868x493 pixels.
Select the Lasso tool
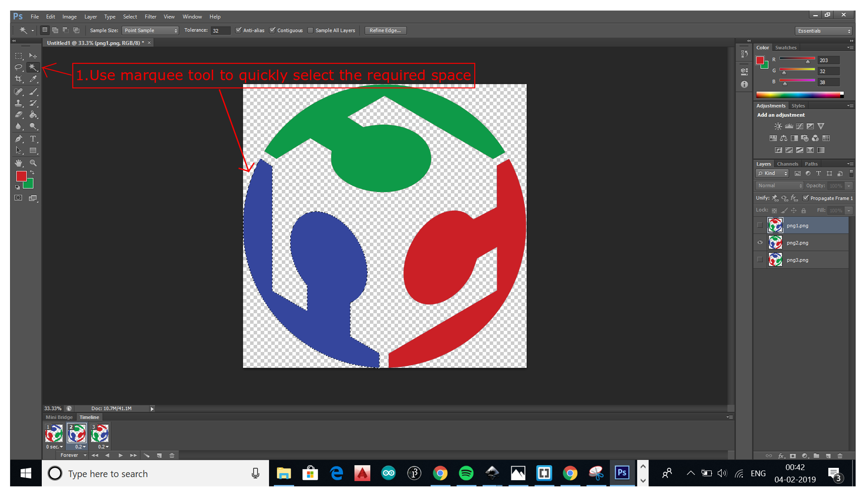[x=18, y=67]
